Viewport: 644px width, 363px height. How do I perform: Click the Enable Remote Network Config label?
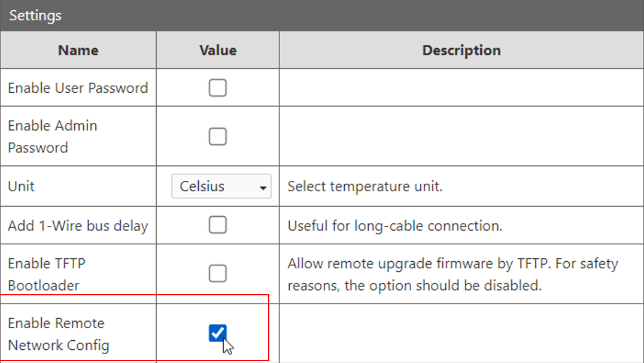click(59, 334)
